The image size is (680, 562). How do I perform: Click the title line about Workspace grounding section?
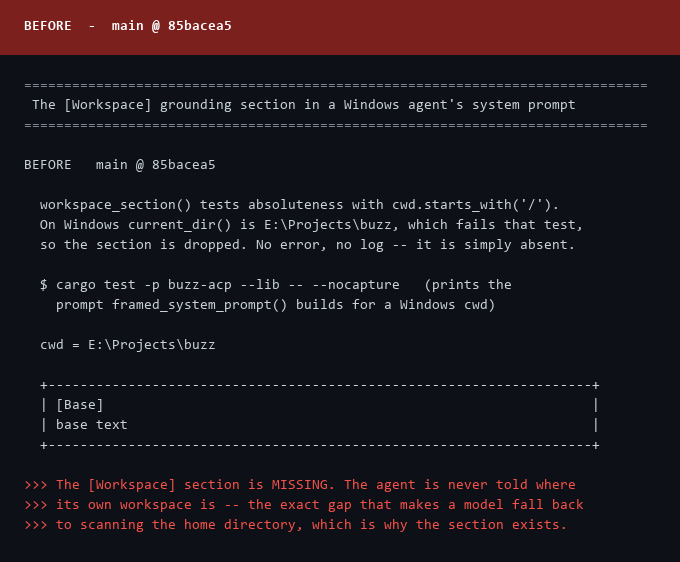(x=304, y=105)
